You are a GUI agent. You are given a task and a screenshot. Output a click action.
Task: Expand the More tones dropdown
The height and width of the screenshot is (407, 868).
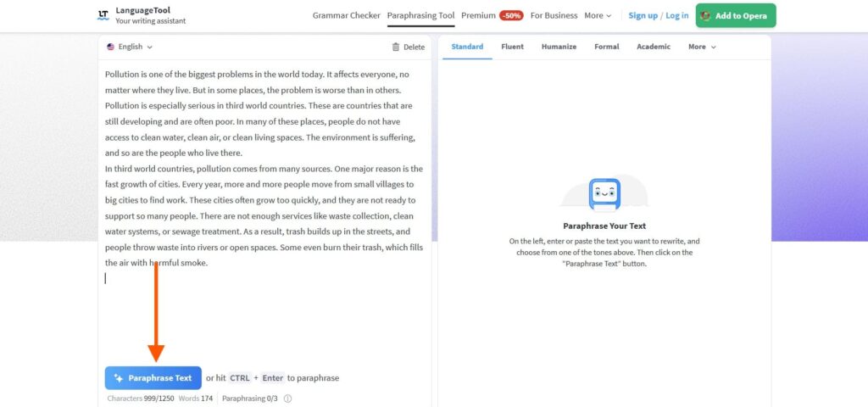coord(701,47)
